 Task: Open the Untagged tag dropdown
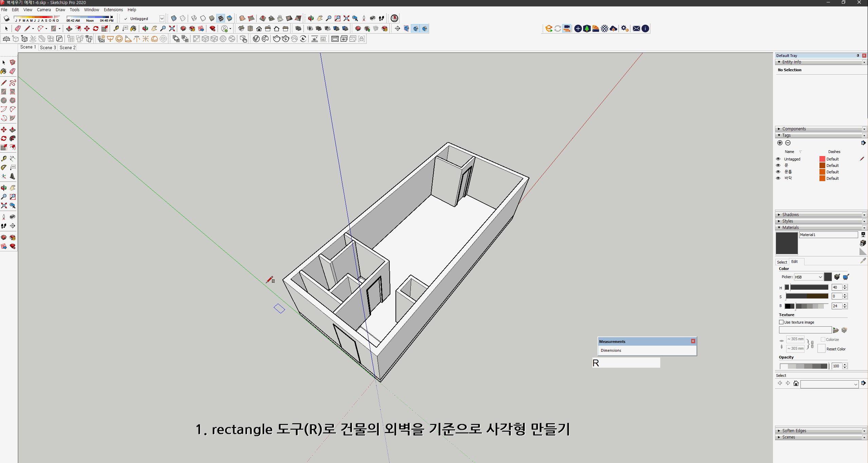(162, 19)
